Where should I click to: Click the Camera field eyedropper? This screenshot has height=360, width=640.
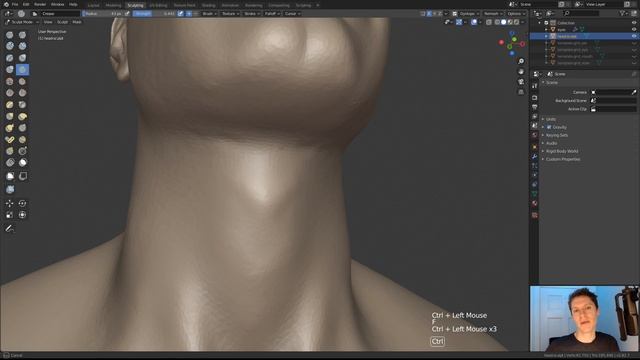633,92
